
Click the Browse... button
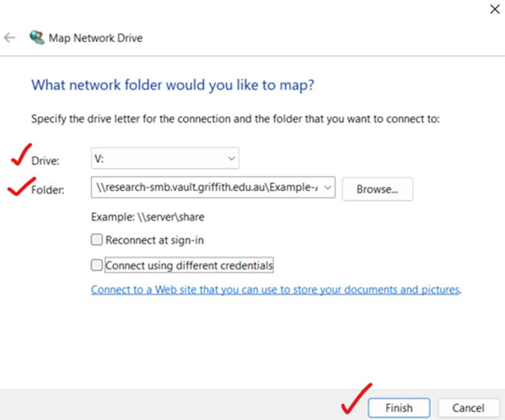tap(377, 189)
